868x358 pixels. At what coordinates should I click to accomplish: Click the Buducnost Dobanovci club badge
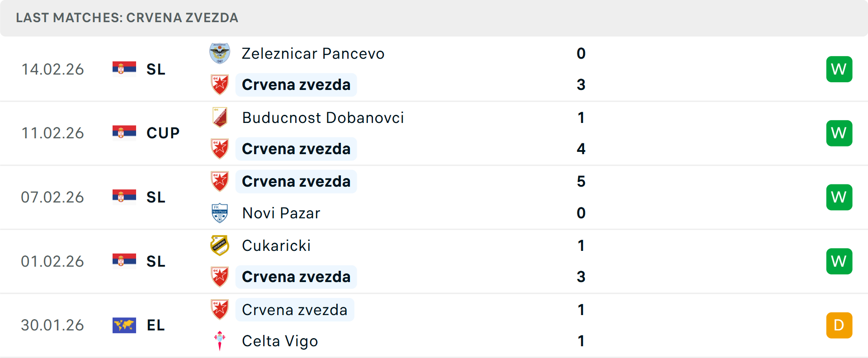click(220, 117)
